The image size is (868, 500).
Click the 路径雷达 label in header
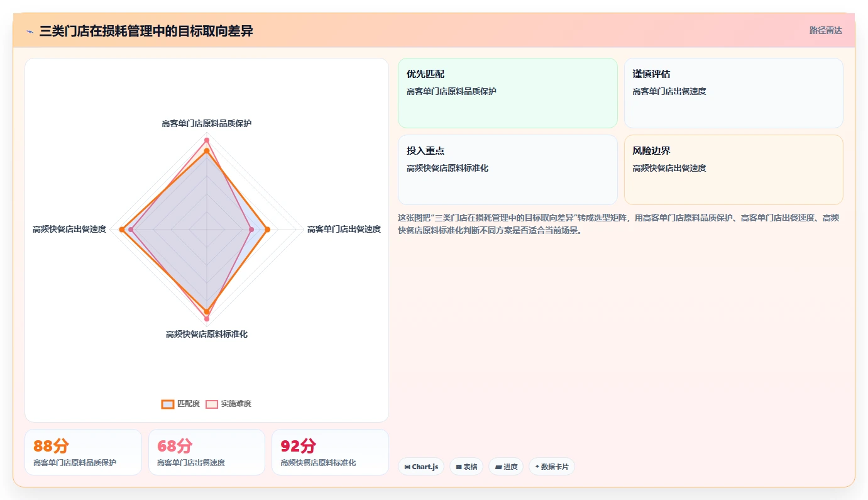tap(825, 30)
